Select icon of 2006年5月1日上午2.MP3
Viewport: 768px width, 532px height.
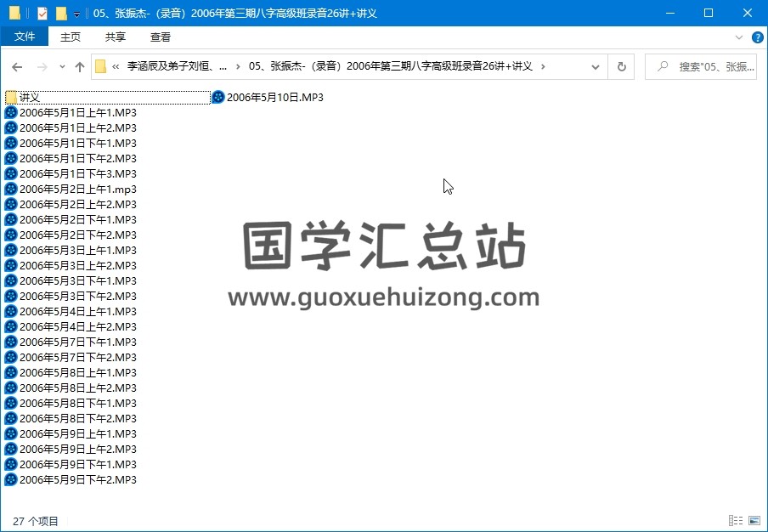[x=11, y=127]
